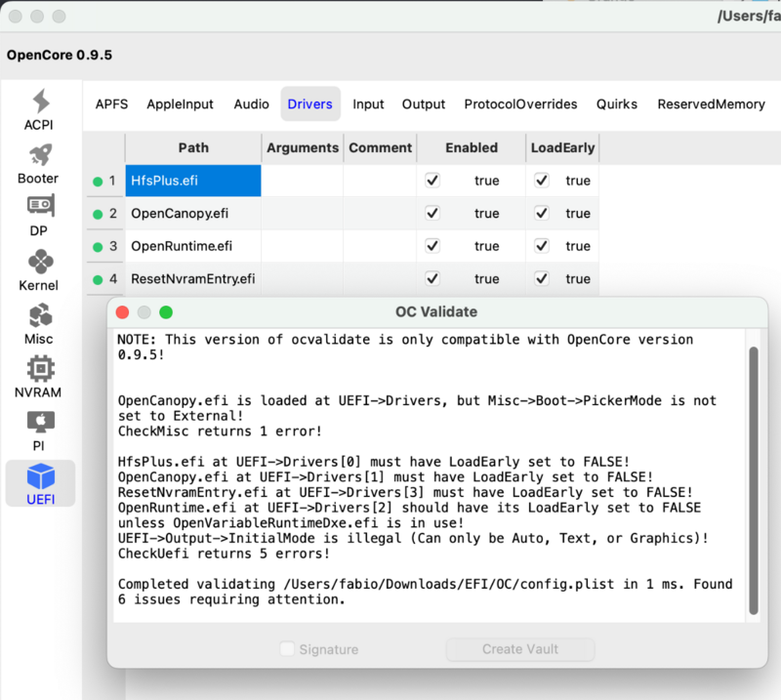Select the NVRAM chip icon

[x=40, y=369]
